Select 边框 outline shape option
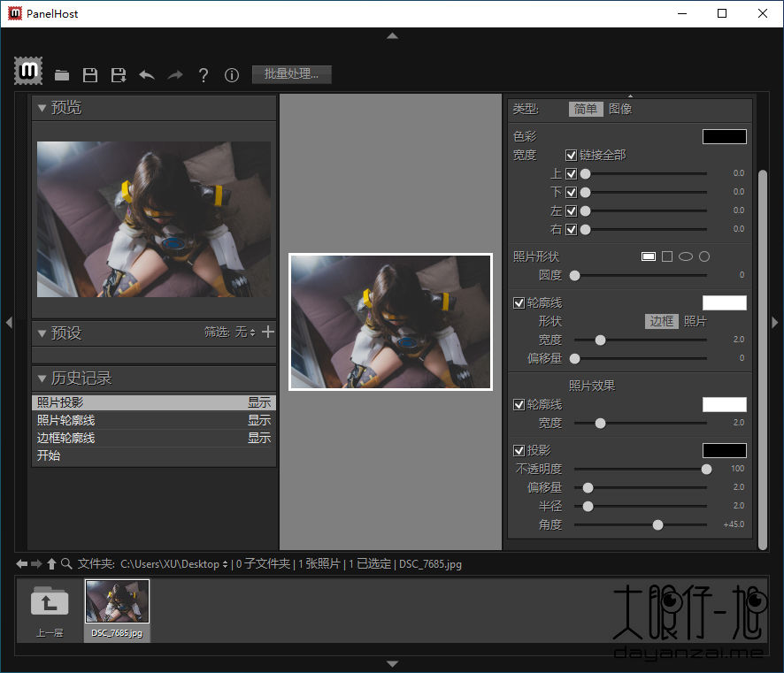 pyautogui.click(x=662, y=321)
